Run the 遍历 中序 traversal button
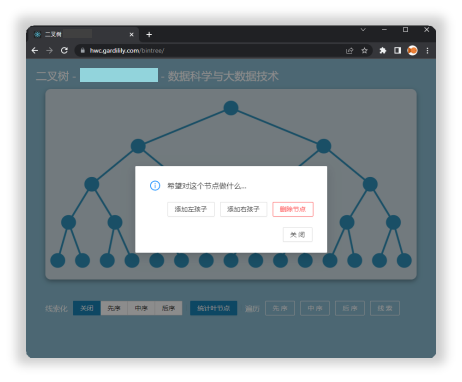Image resolution: width=462 pixels, height=382 pixels. point(315,308)
